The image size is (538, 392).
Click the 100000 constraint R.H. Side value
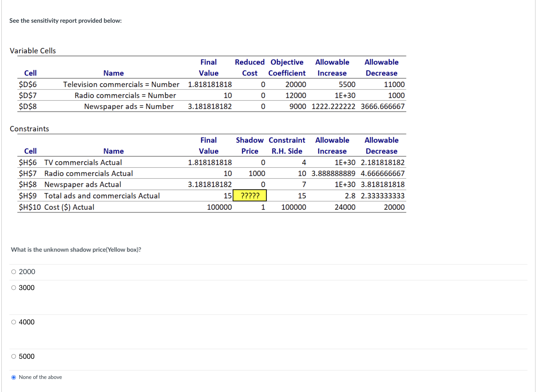coord(293,207)
